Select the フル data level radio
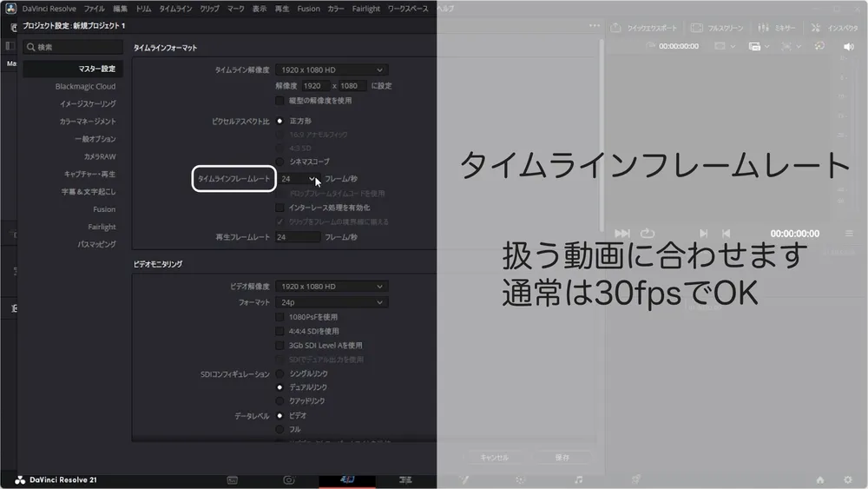 (x=279, y=429)
